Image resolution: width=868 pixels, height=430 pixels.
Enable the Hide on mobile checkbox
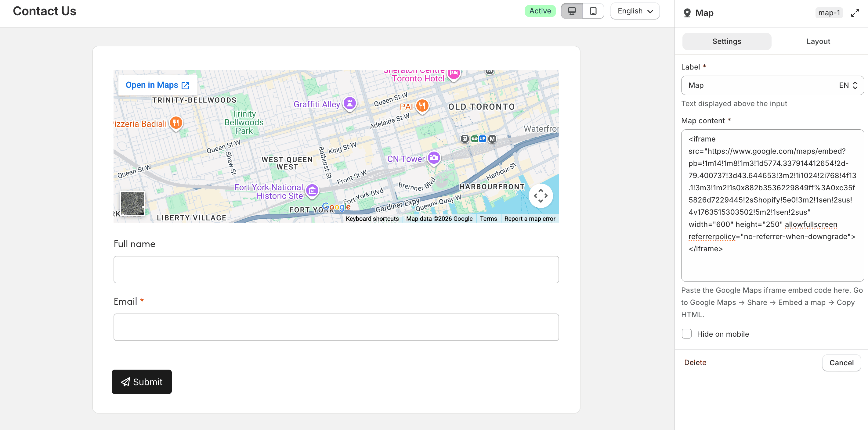pyautogui.click(x=686, y=334)
